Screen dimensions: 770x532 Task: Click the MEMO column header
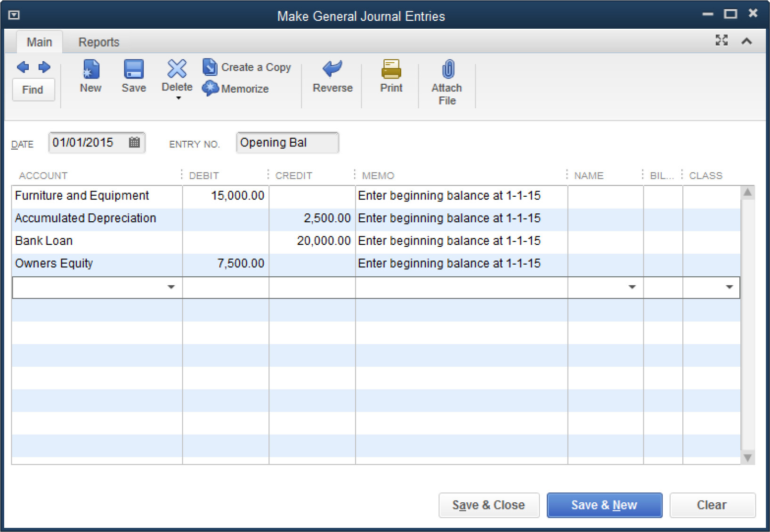(378, 176)
